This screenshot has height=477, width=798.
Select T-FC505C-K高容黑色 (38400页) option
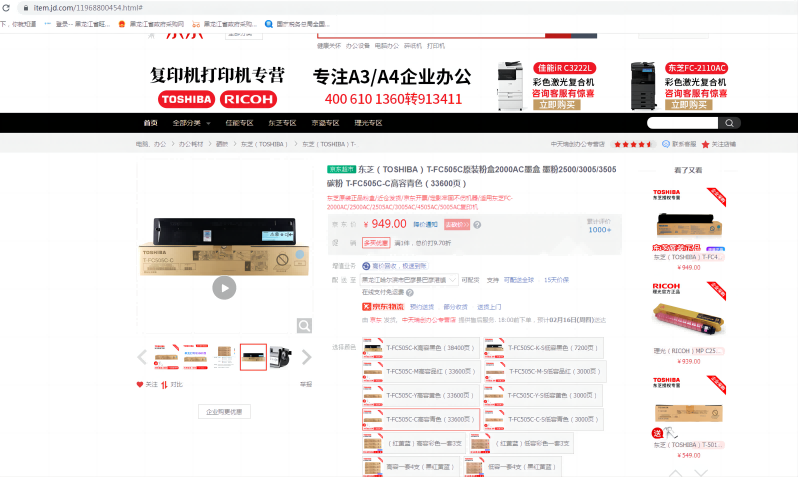pyautogui.click(x=421, y=348)
